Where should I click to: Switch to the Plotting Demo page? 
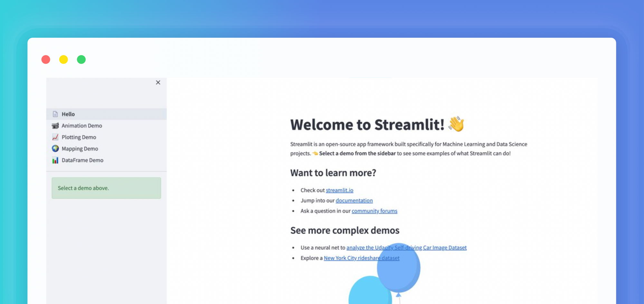tap(79, 137)
